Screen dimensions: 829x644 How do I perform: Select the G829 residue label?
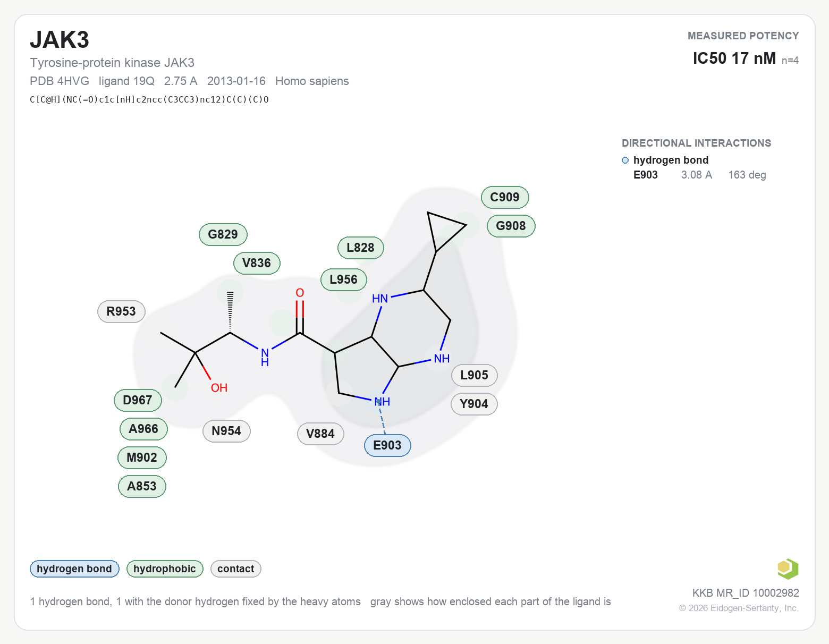223,234
